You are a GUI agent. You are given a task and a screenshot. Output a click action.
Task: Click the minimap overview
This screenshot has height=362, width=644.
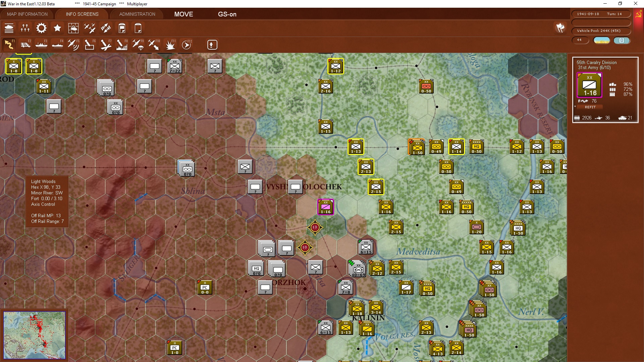(x=35, y=335)
